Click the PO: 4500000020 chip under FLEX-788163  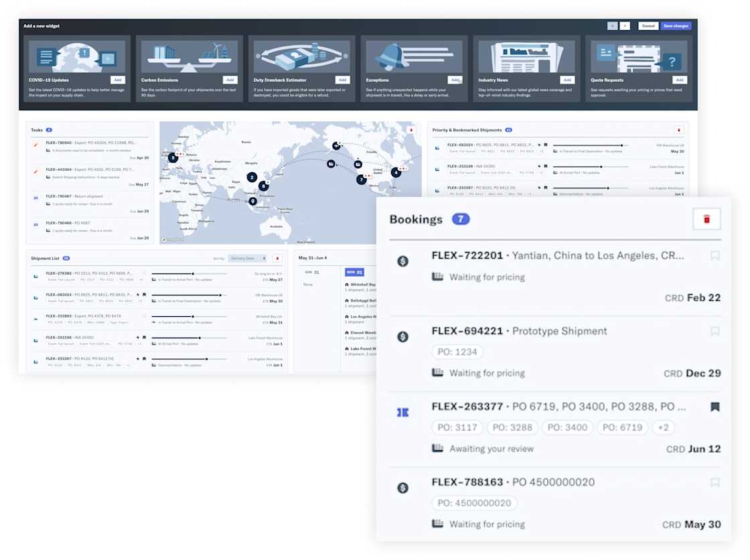point(474,503)
